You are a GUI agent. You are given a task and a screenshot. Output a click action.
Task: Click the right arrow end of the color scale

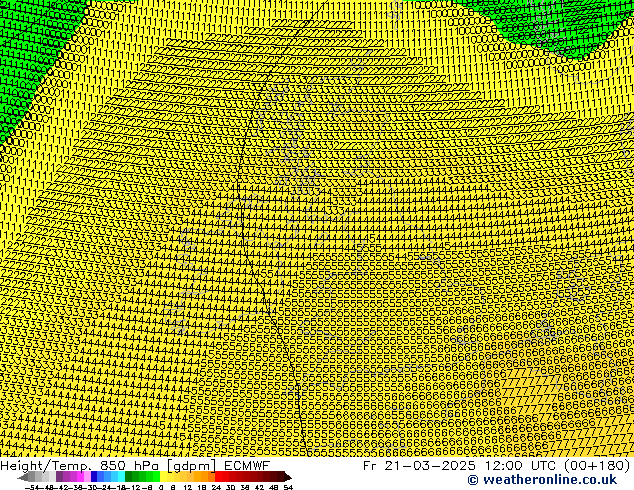click(288, 477)
